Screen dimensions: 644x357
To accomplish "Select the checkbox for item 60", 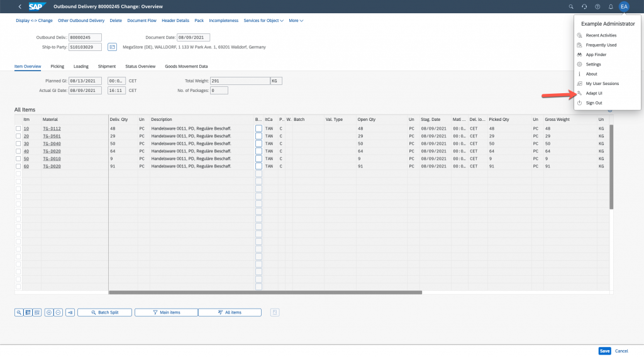I will click(x=18, y=166).
